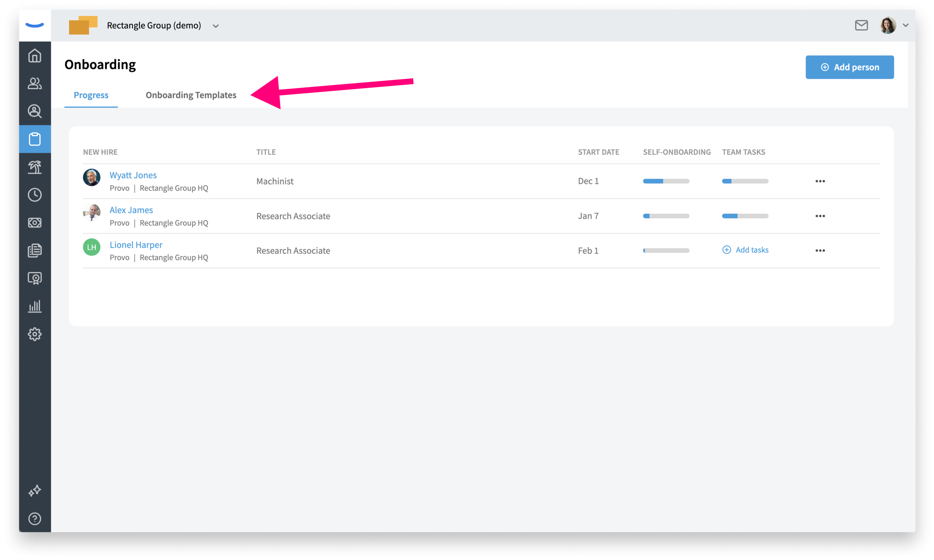Click Provo | Rectangle Group HQ under Wyatt Jones

(x=159, y=188)
